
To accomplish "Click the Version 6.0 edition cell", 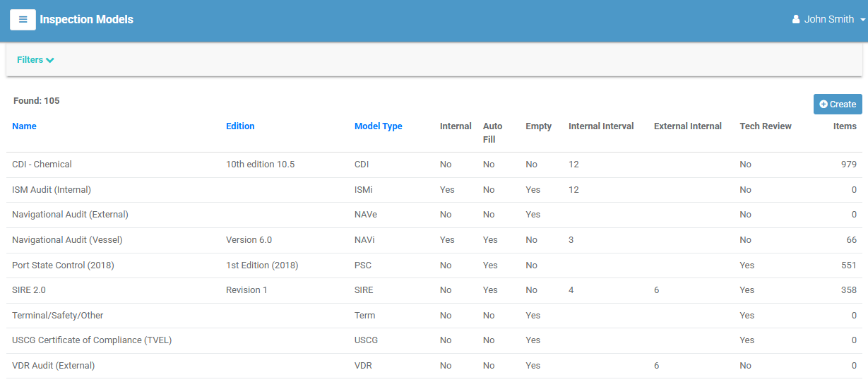I will (249, 240).
